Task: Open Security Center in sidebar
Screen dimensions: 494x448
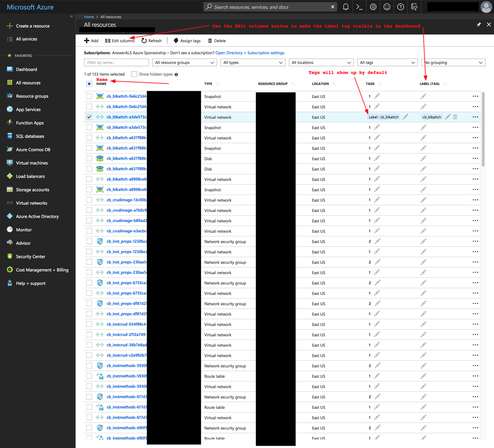Action: pyautogui.click(x=31, y=256)
